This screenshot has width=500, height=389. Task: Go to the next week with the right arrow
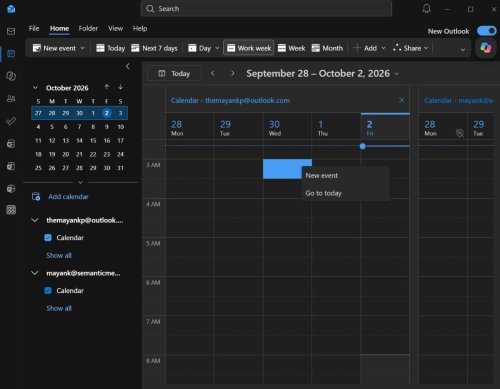coord(233,73)
